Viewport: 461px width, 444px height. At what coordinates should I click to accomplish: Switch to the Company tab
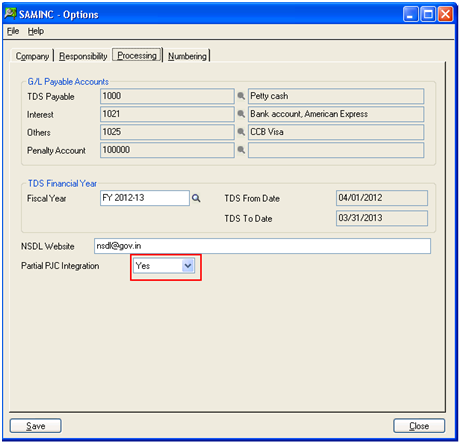pyautogui.click(x=32, y=56)
